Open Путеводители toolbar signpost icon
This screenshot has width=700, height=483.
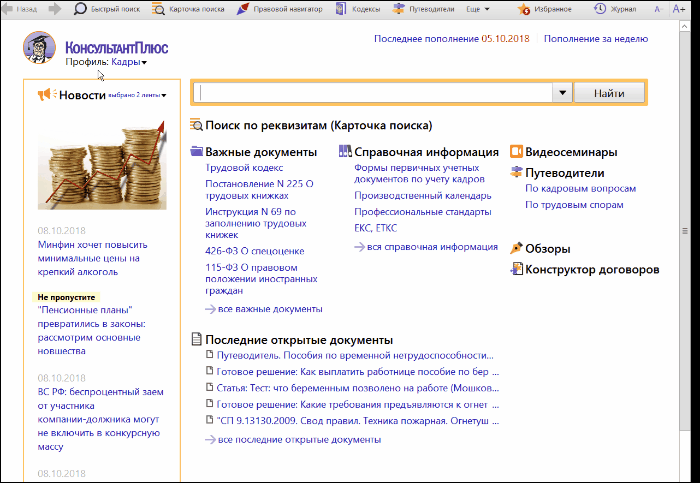pyautogui.click(x=399, y=9)
